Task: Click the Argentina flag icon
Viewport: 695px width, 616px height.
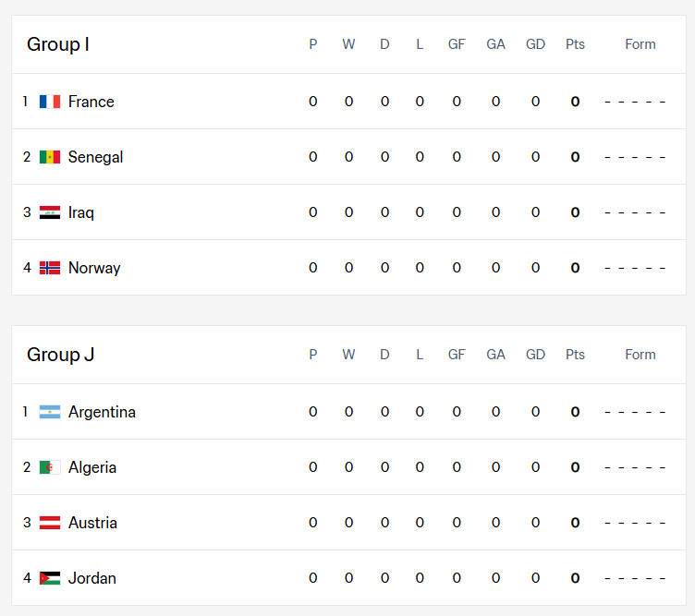Action: (50, 412)
